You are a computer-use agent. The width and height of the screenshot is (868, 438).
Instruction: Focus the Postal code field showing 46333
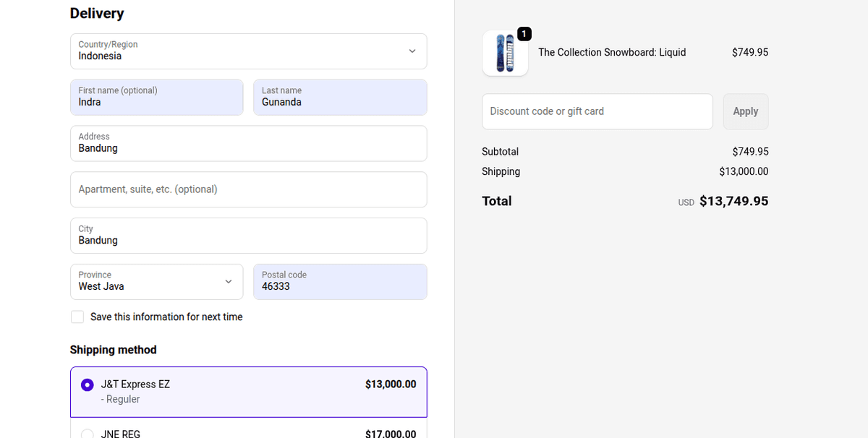[340, 282]
